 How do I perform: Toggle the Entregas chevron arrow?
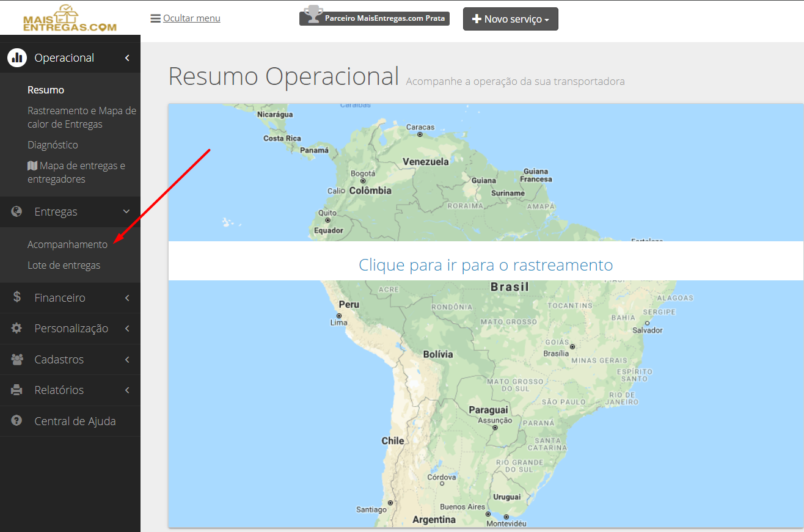(126, 211)
